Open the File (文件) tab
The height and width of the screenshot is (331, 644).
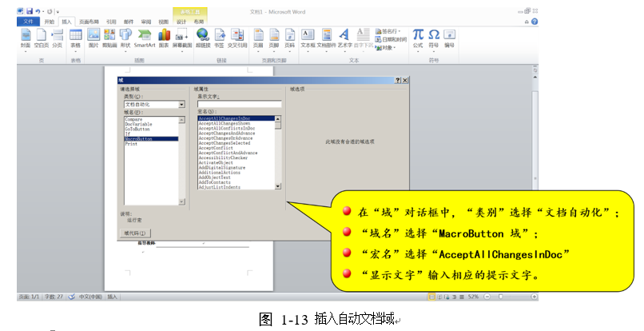click(28, 22)
